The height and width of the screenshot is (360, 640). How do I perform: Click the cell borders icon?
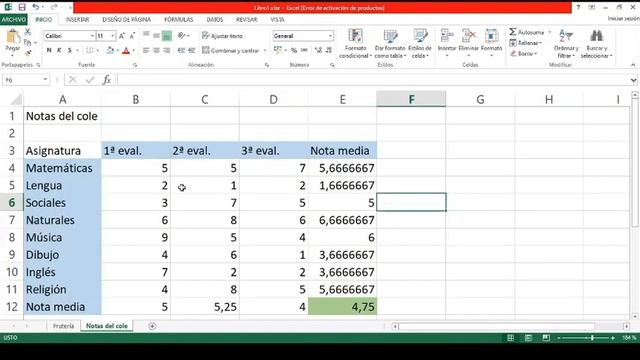(89, 50)
